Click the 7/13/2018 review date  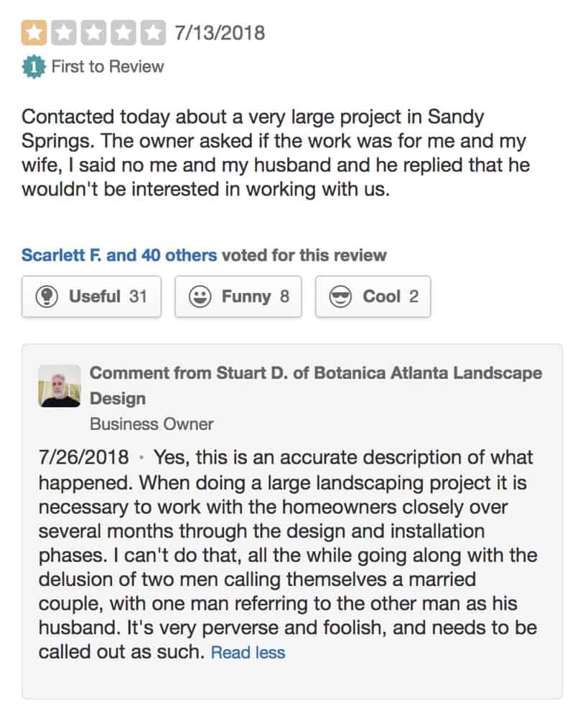(220, 33)
